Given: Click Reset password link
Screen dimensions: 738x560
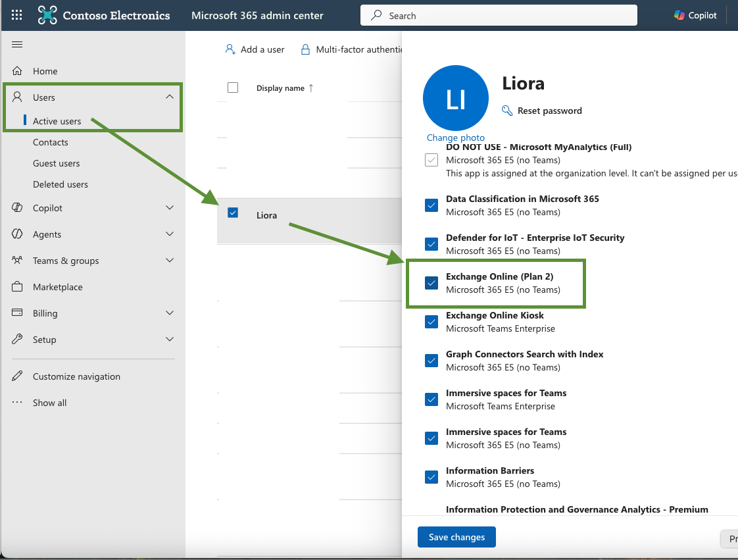Looking at the screenshot, I should click(x=550, y=111).
